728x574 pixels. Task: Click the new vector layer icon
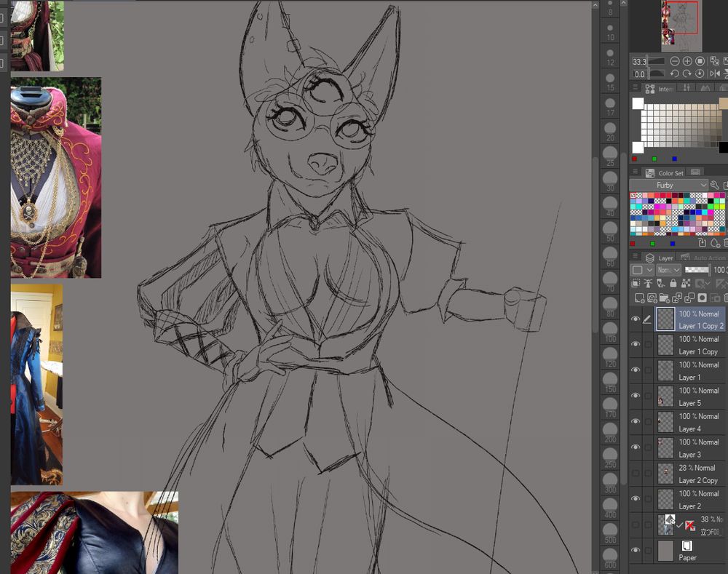(652, 298)
